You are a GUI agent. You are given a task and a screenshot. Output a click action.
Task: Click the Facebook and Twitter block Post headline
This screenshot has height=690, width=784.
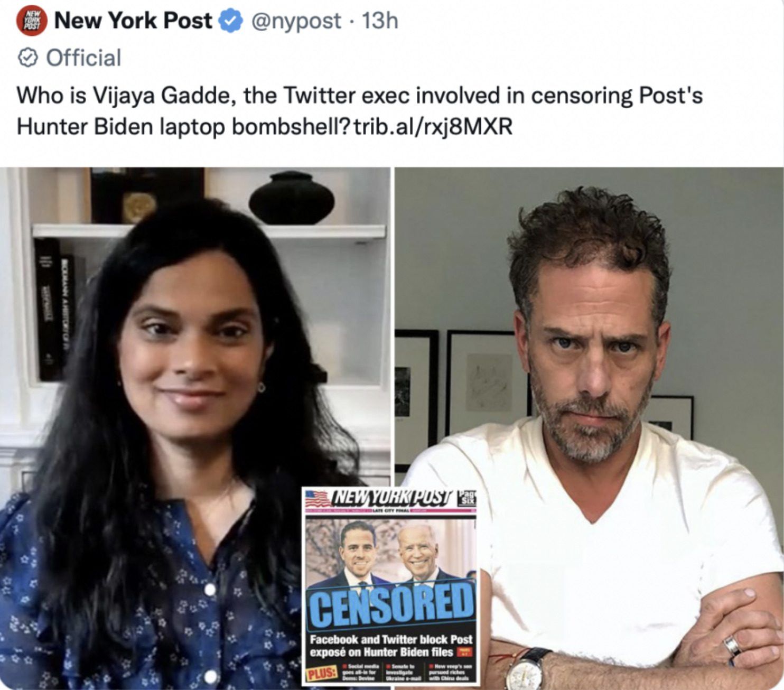(391, 646)
